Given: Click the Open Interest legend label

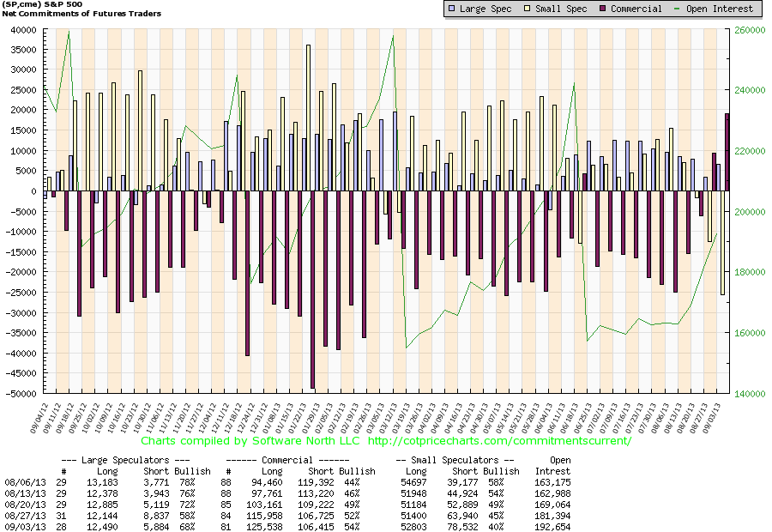Looking at the screenshot, I should pyautogui.click(x=721, y=9).
